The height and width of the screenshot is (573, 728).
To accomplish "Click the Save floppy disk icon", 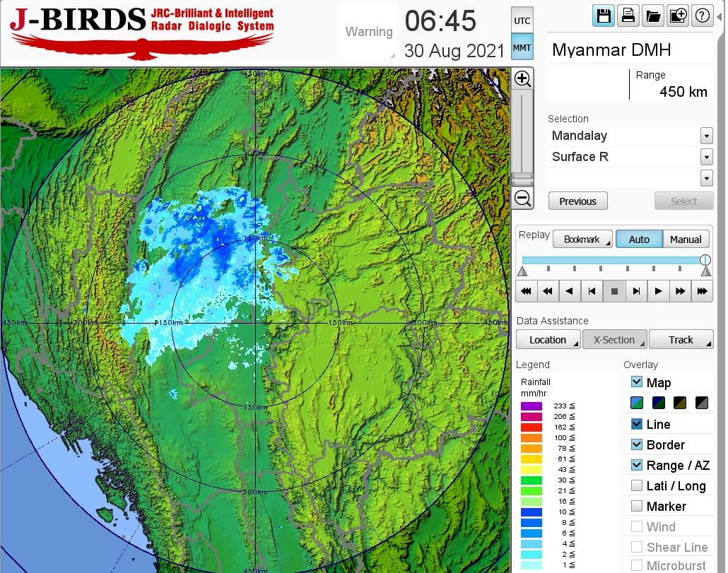I will point(604,16).
